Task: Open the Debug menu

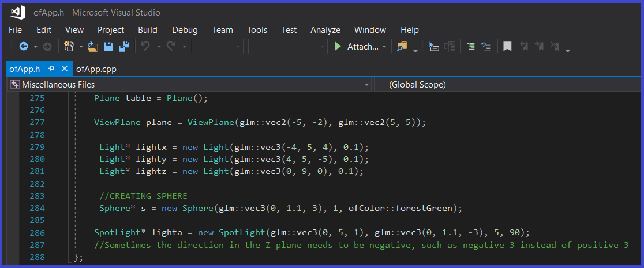Action: 185,30
